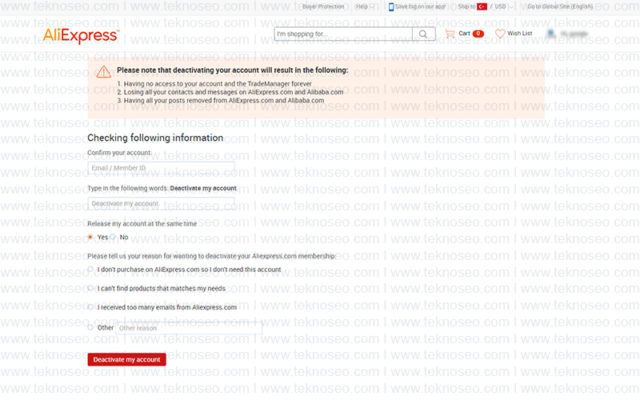640x400 pixels.
Task: Choose reason: received too many emails
Action: click(91, 307)
